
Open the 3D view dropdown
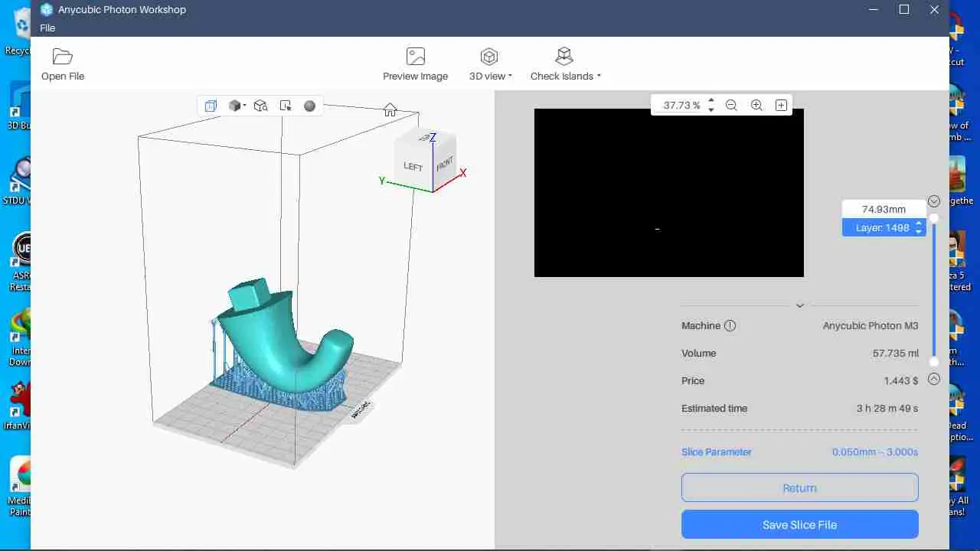coord(490,64)
